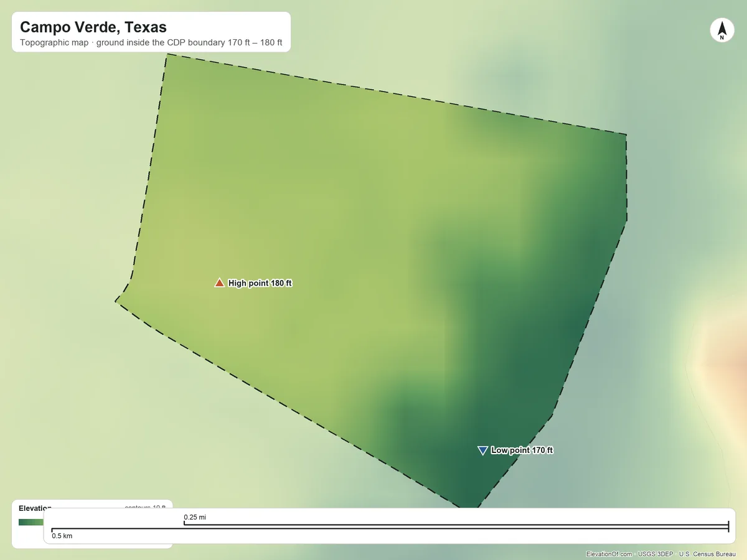747x560 pixels.
Task: Click the 'Campo Verde, Texas' title
Action: [93, 27]
